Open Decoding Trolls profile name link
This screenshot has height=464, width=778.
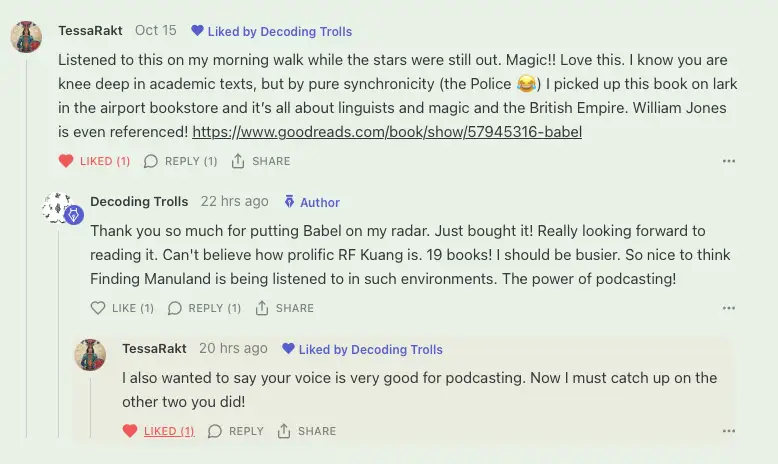point(139,202)
